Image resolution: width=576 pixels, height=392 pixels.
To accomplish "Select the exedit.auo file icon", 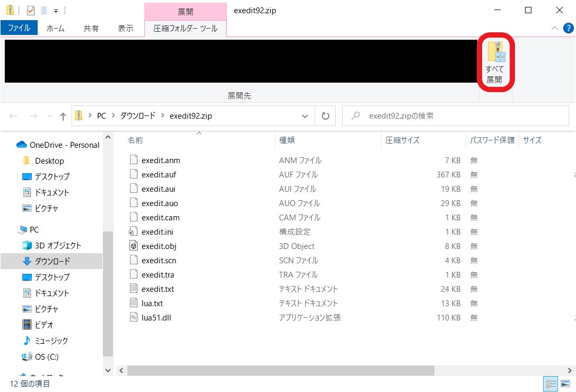I will tap(134, 202).
